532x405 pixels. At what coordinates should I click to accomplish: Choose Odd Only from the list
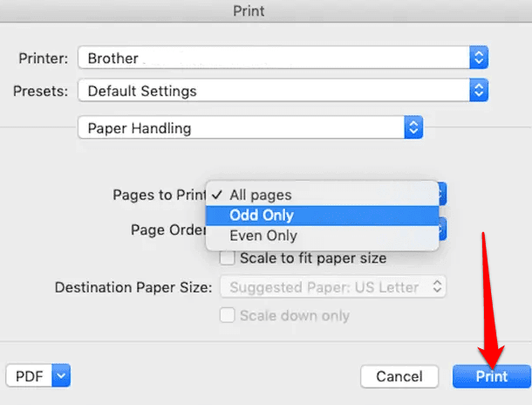click(262, 216)
